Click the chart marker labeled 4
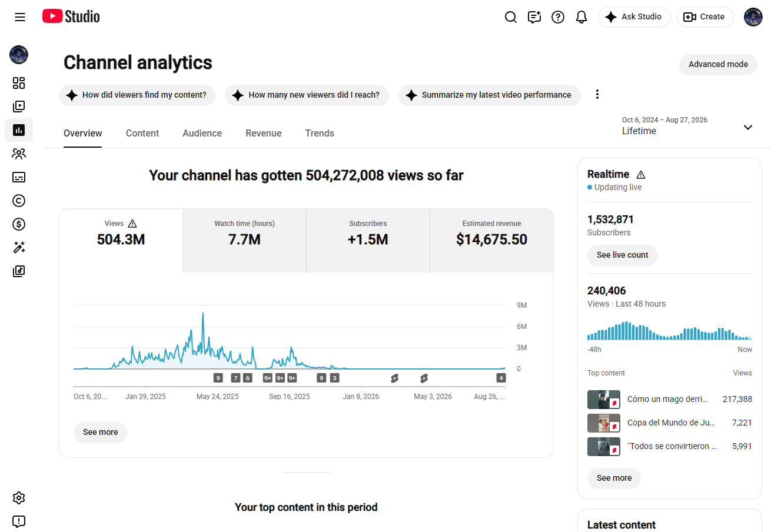This screenshot has width=771, height=532. point(501,378)
